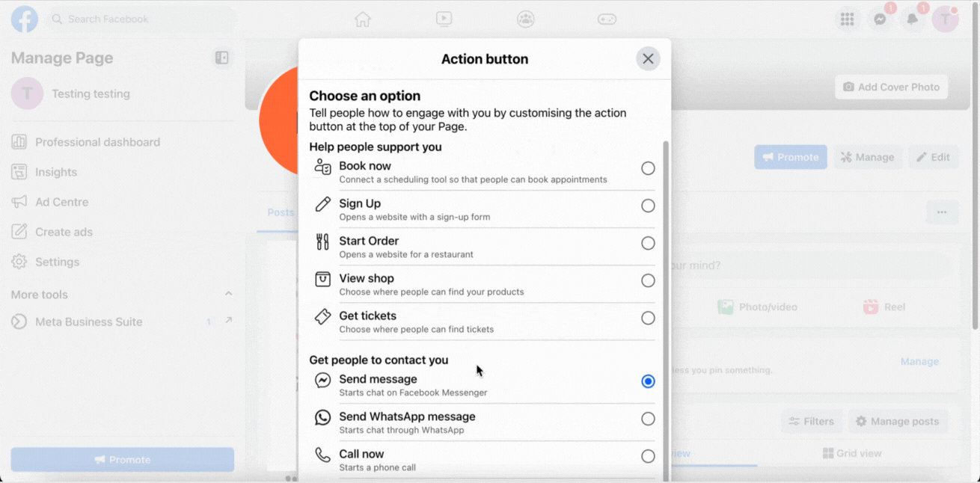Image resolution: width=980 pixels, height=483 pixels.
Task: Click the Sign Up pencil icon
Action: coord(322,204)
